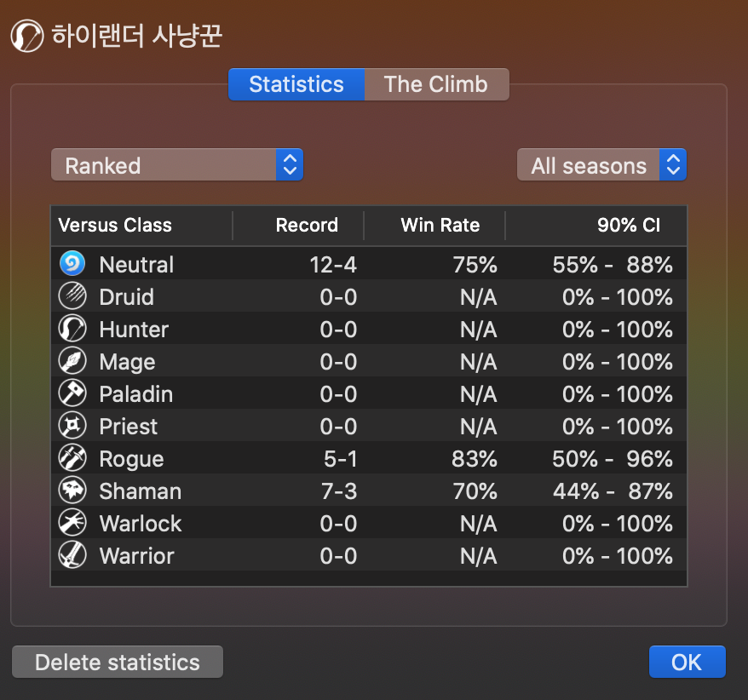The width and height of the screenshot is (748, 700).
Task: Click the Hunter bow icon in table
Action: [72, 328]
